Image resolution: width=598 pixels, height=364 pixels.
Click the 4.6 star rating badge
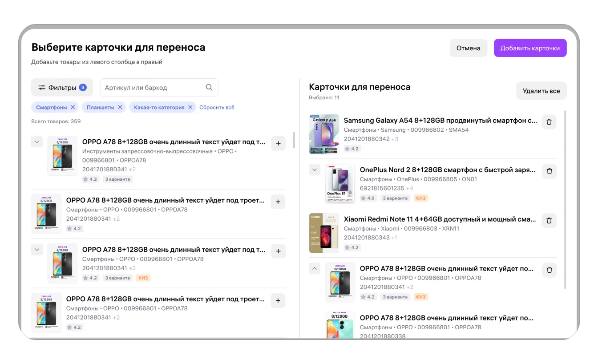tap(368, 198)
